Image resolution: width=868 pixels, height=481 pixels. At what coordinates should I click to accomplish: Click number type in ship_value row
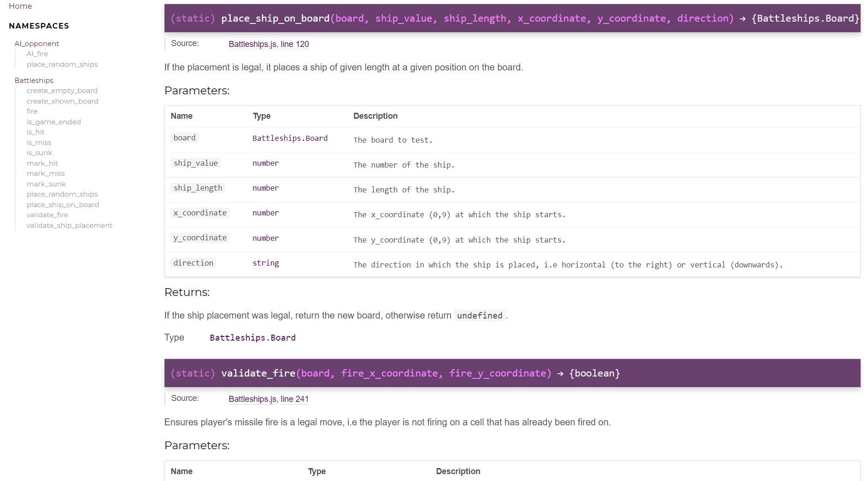tap(265, 163)
